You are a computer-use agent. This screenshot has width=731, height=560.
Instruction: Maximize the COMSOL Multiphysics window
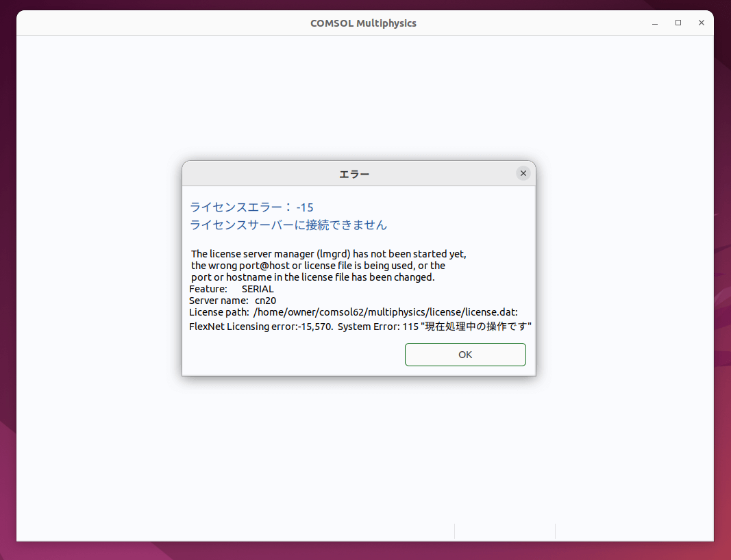[x=678, y=23]
